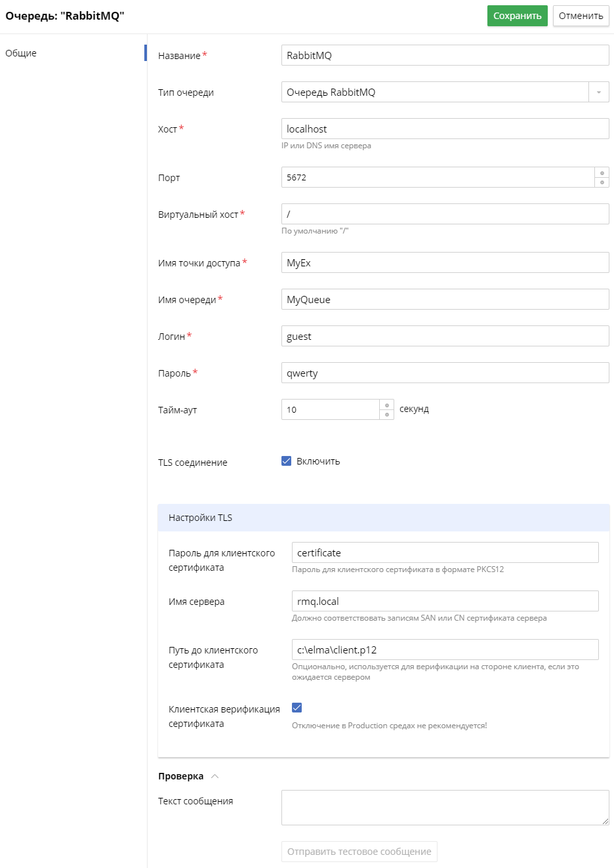The width and height of the screenshot is (614, 868).
Task: Click the Очередь: "RabbitMQ" page title
Action: (x=65, y=16)
